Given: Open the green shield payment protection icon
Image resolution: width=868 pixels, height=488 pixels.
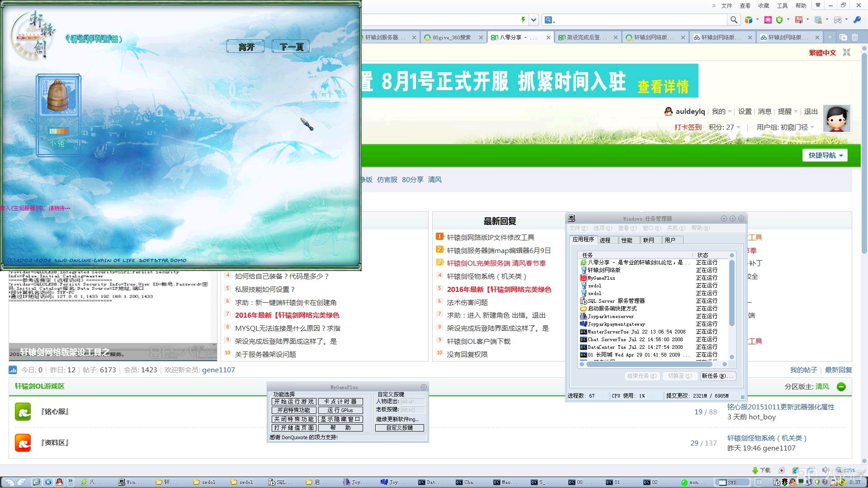Looking at the screenshot, I should (779, 19).
